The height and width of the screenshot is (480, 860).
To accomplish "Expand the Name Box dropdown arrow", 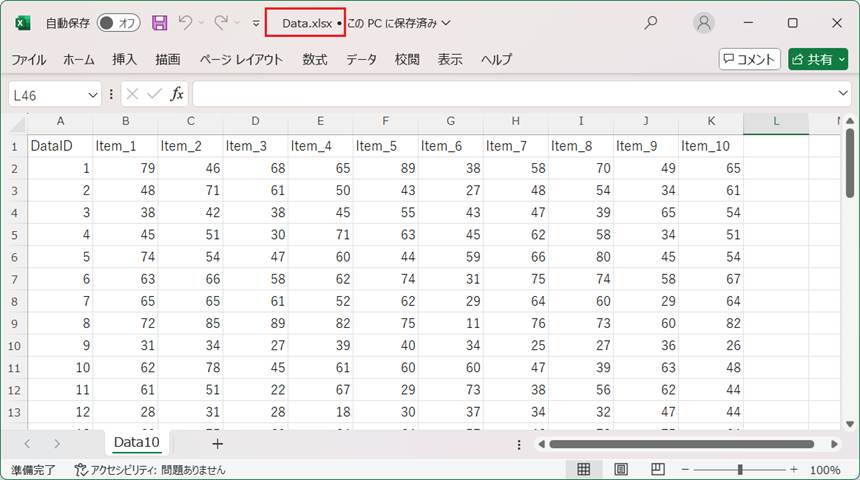I will tap(93, 94).
